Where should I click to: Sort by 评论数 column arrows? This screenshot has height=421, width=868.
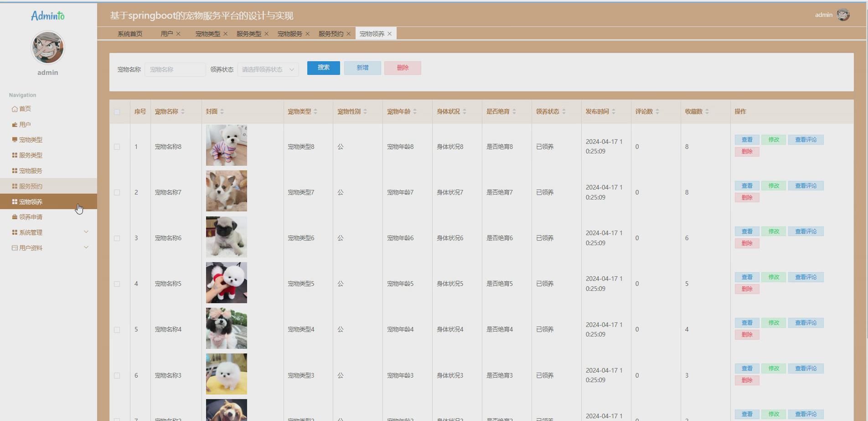click(657, 112)
